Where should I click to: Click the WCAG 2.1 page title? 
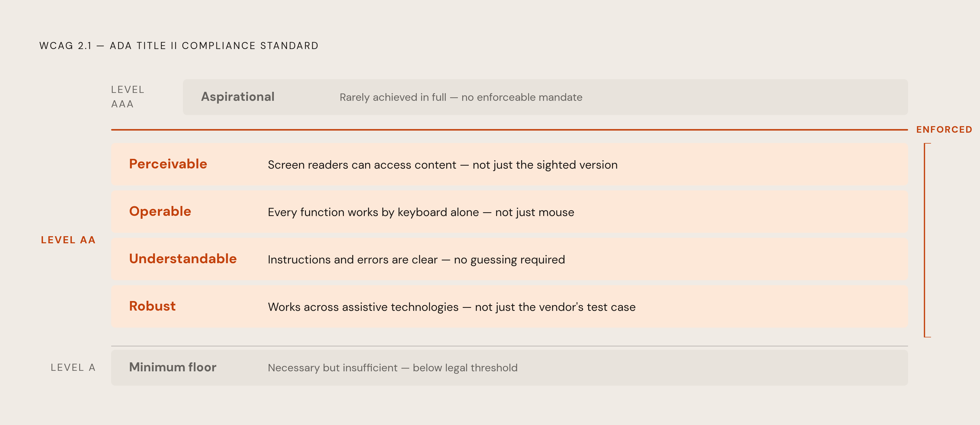pyautogui.click(x=179, y=46)
